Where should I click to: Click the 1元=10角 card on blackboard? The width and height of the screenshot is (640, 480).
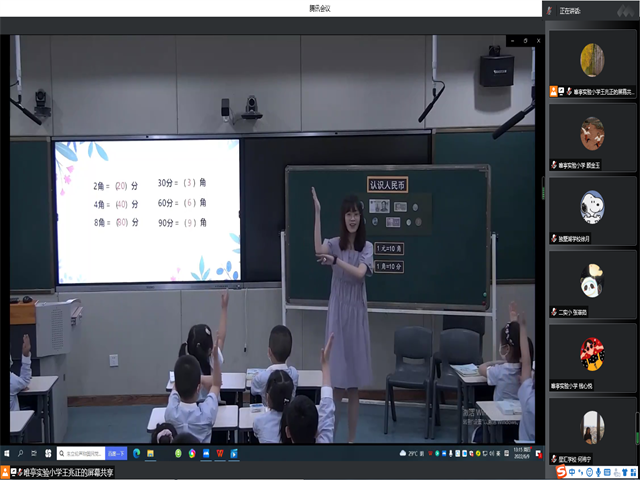pyautogui.click(x=389, y=248)
